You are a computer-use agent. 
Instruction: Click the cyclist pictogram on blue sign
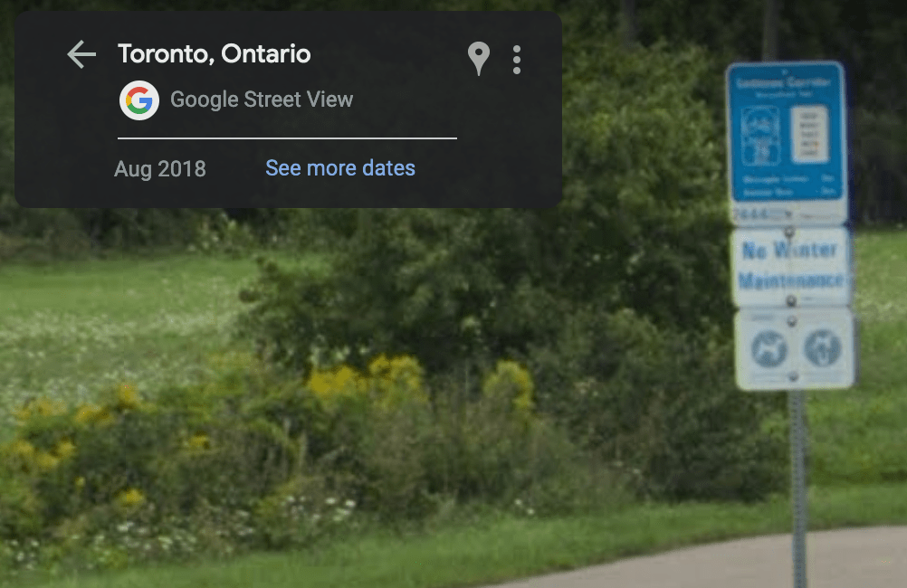760,136
